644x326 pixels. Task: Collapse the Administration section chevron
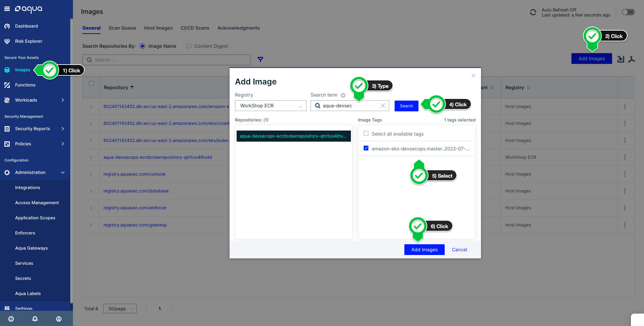pyautogui.click(x=63, y=172)
